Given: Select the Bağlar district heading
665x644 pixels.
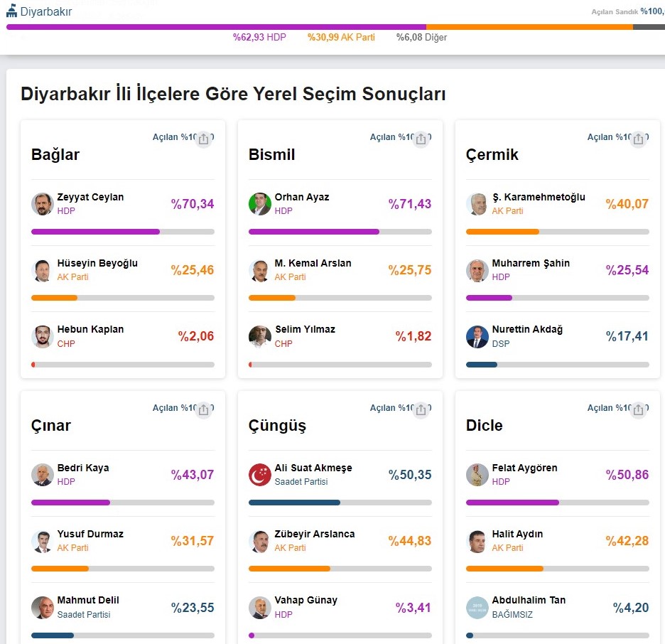Looking at the screenshot, I should pyautogui.click(x=55, y=155).
